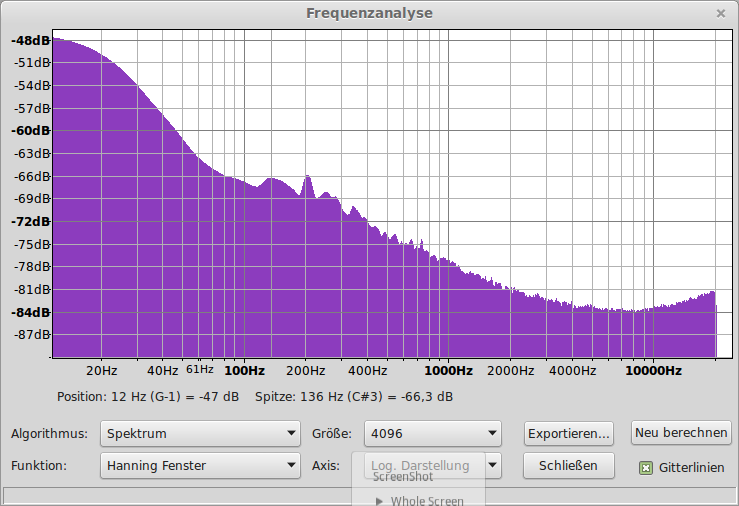Viewport: 739px width, 506px height.
Task: Open the Funktion dropdown showing Hanning Fenster
Action: point(200,465)
